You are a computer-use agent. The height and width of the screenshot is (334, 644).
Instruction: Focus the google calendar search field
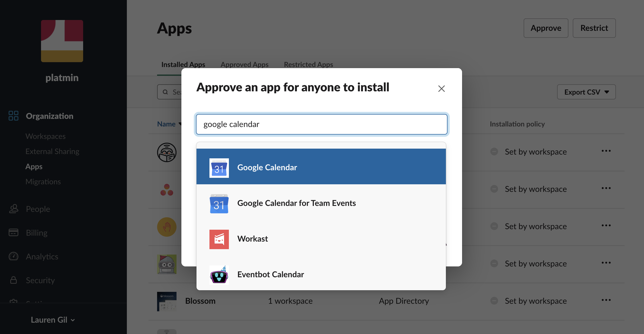[x=321, y=124]
